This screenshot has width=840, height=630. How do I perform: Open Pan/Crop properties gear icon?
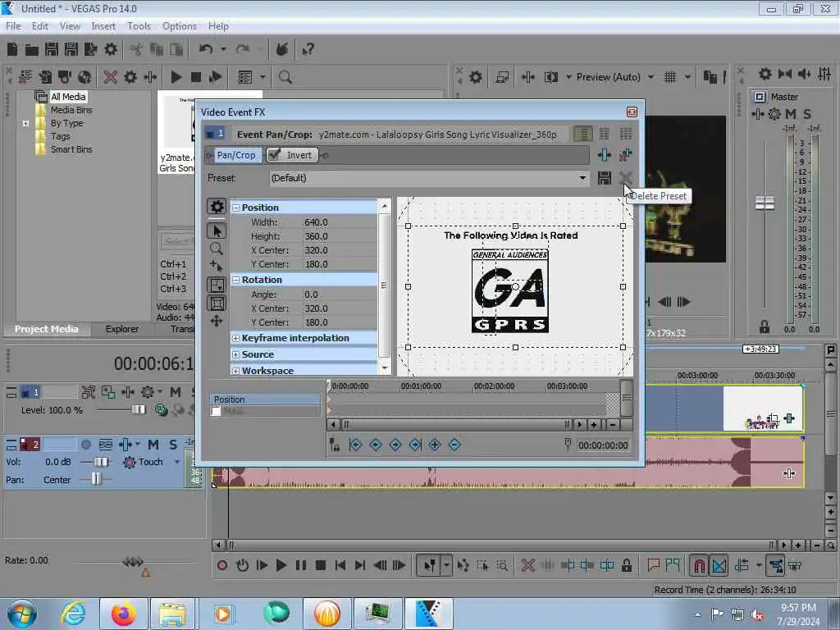(x=217, y=207)
